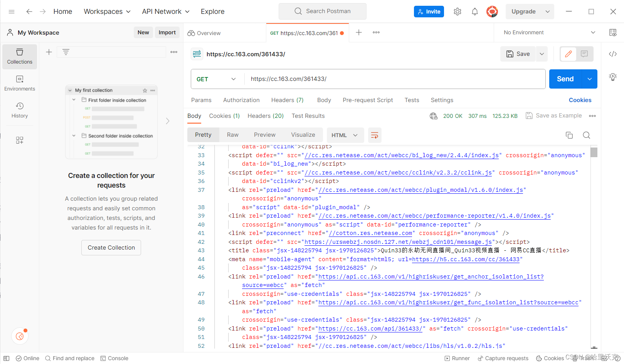Viewport: 624px width, 364px height.
Task: Switch to the Visualize view
Action: [x=303, y=135]
